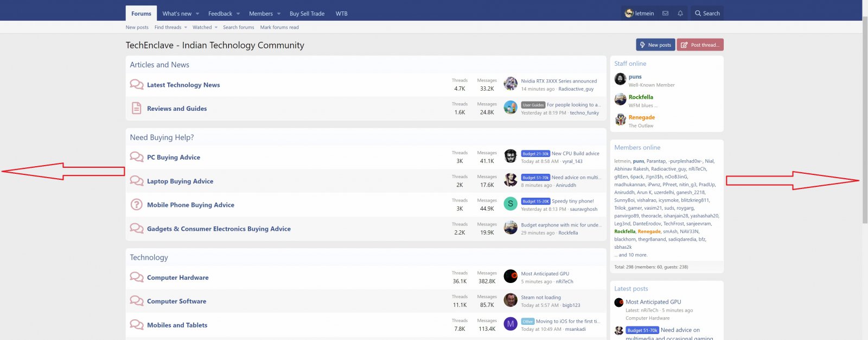Image resolution: width=868 pixels, height=340 pixels.
Task: Click the Mobile Phone Buying Advice question icon
Action: click(137, 205)
